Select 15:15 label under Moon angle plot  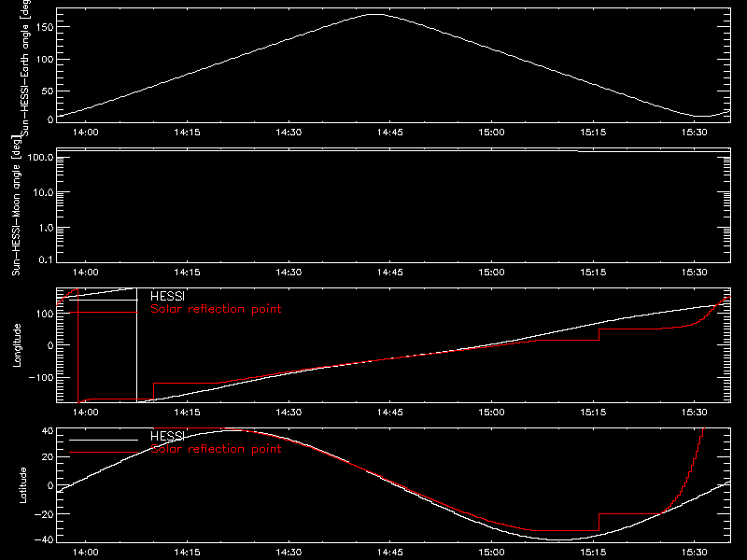point(593,273)
